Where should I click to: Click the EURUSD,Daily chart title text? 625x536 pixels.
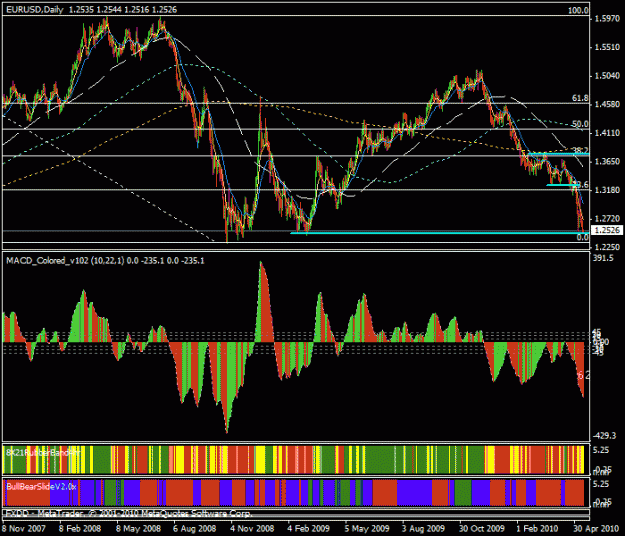pyautogui.click(x=35, y=10)
